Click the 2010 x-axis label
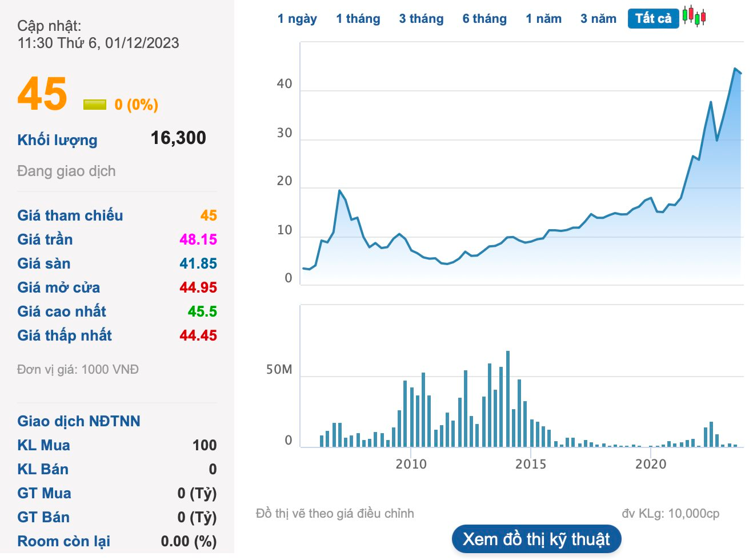 [x=411, y=464]
